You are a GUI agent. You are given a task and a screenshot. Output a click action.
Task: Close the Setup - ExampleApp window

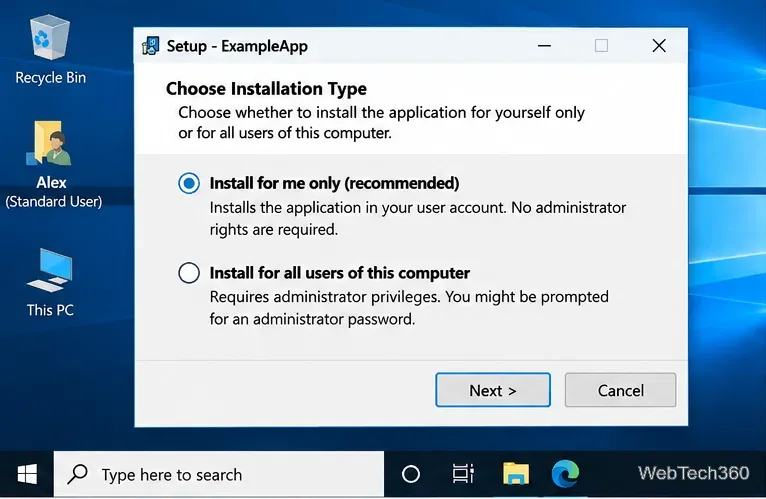pyautogui.click(x=659, y=46)
